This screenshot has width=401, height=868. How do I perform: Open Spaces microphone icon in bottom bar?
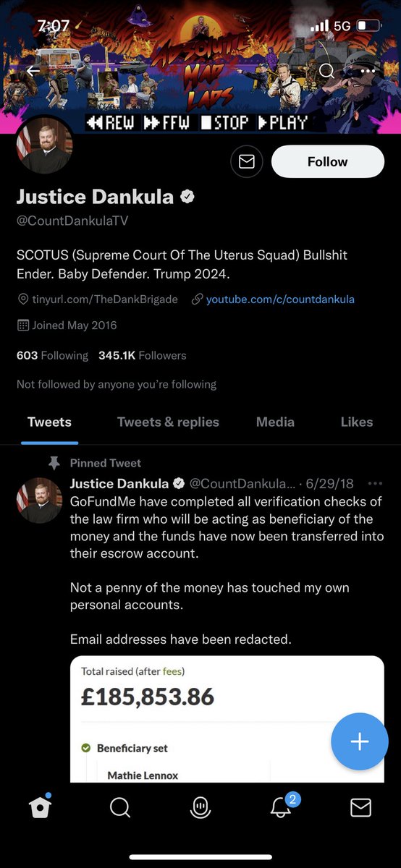(x=200, y=808)
